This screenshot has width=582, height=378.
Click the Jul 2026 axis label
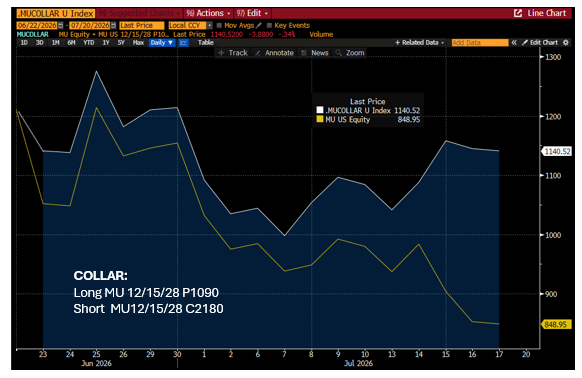click(x=358, y=363)
